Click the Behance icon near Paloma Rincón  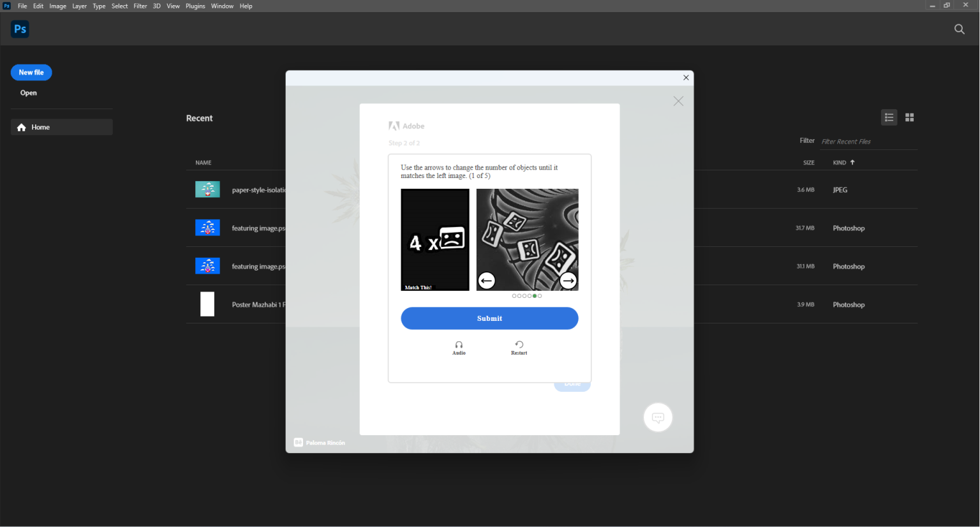tap(298, 443)
